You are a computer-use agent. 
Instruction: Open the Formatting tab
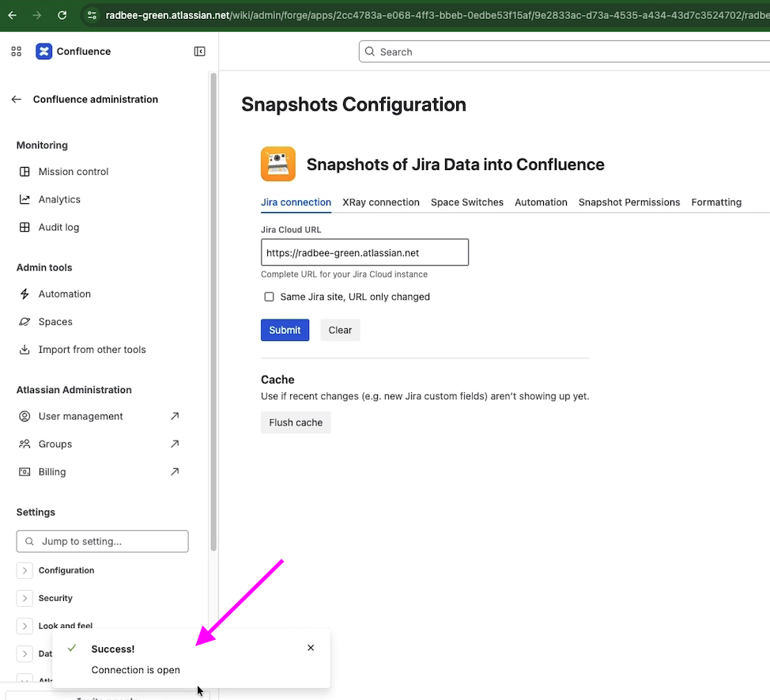point(716,202)
